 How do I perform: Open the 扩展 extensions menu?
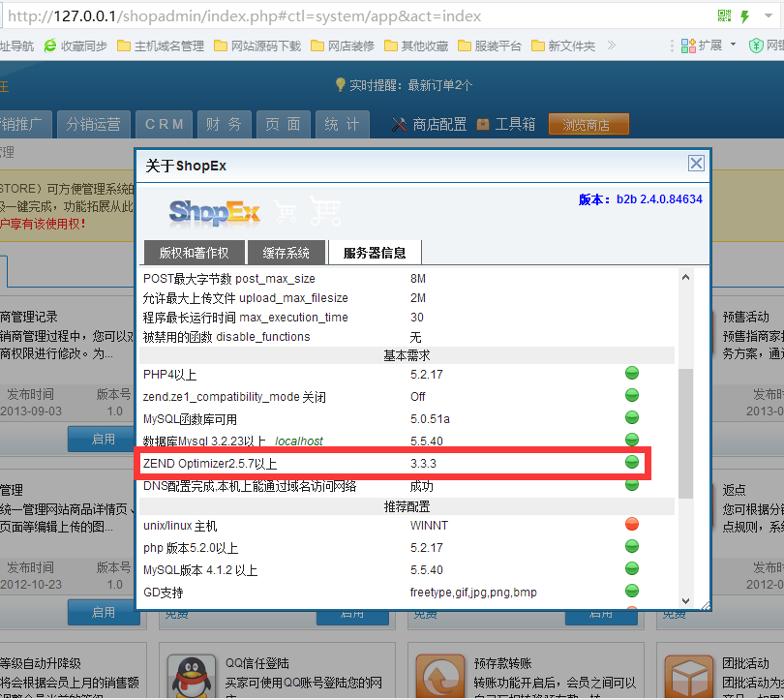[x=708, y=46]
